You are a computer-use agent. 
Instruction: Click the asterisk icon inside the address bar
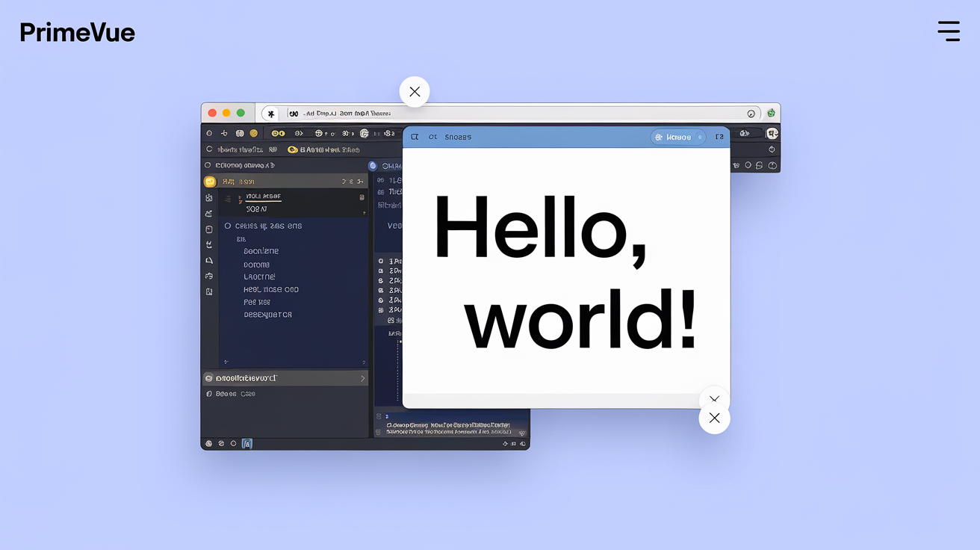[x=271, y=114]
